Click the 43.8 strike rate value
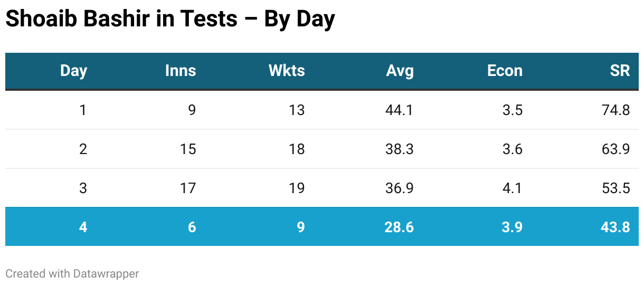Image resolution: width=644 pixels, height=286 pixels. point(616,227)
